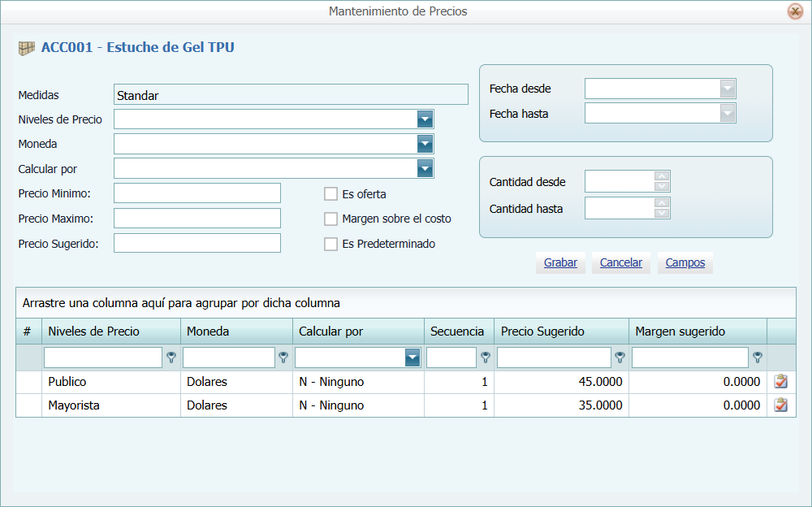
Task: Check Margen sobre el costo option
Action: pos(330,219)
